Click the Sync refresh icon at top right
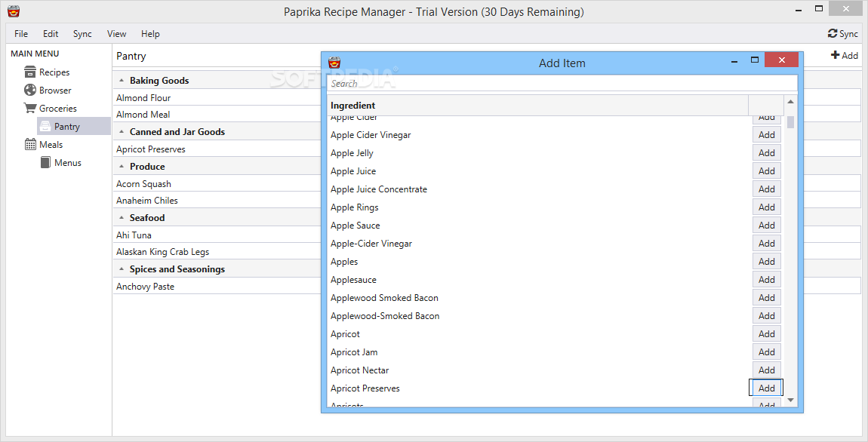 point(833,33)
